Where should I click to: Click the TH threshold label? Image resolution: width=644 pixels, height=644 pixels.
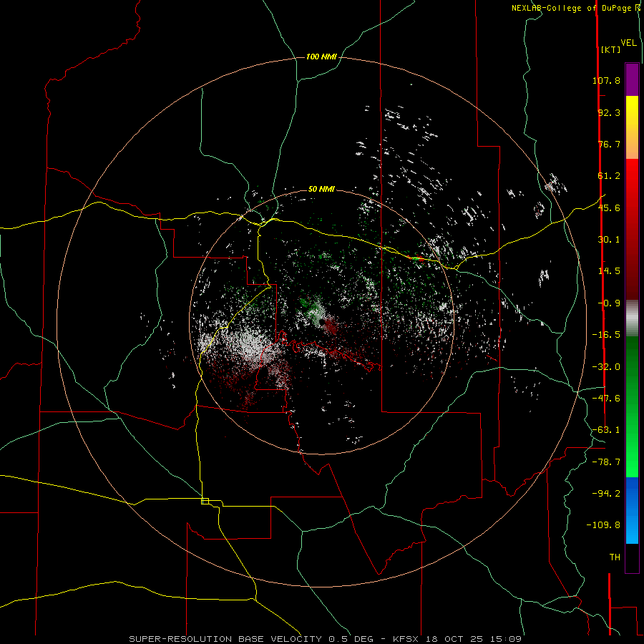tap(615, 557)
